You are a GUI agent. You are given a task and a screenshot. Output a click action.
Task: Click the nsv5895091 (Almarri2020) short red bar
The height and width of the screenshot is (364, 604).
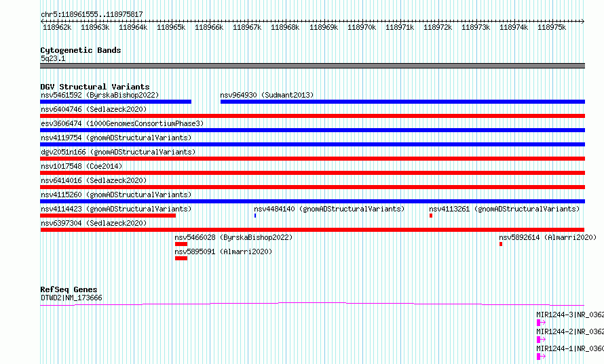[181, 258]
